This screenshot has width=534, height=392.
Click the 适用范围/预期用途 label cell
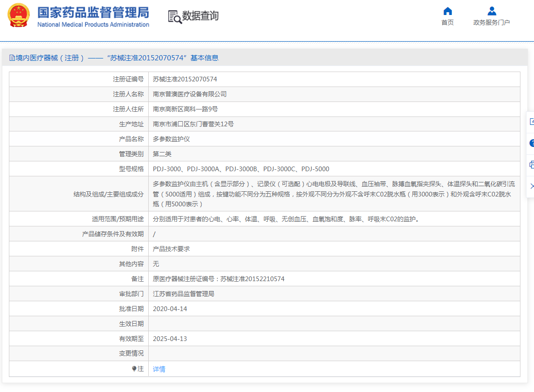(79, 219)
